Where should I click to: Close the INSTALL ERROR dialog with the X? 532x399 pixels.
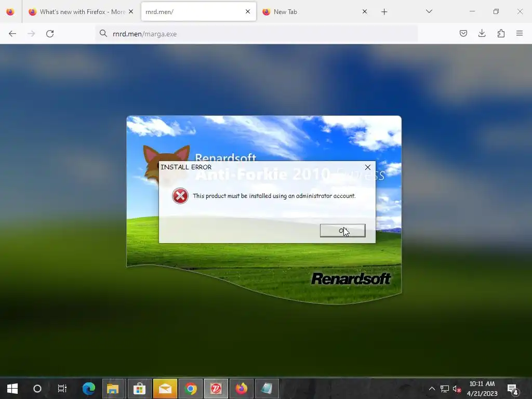pyautogui.click(x=368, y=167)
